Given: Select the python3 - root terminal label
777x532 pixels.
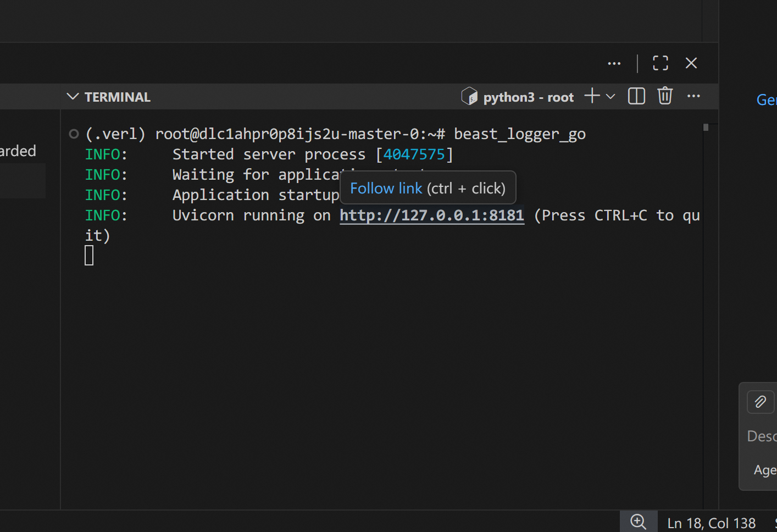Looking at the screenshot, I should click(x=528, y=97).
